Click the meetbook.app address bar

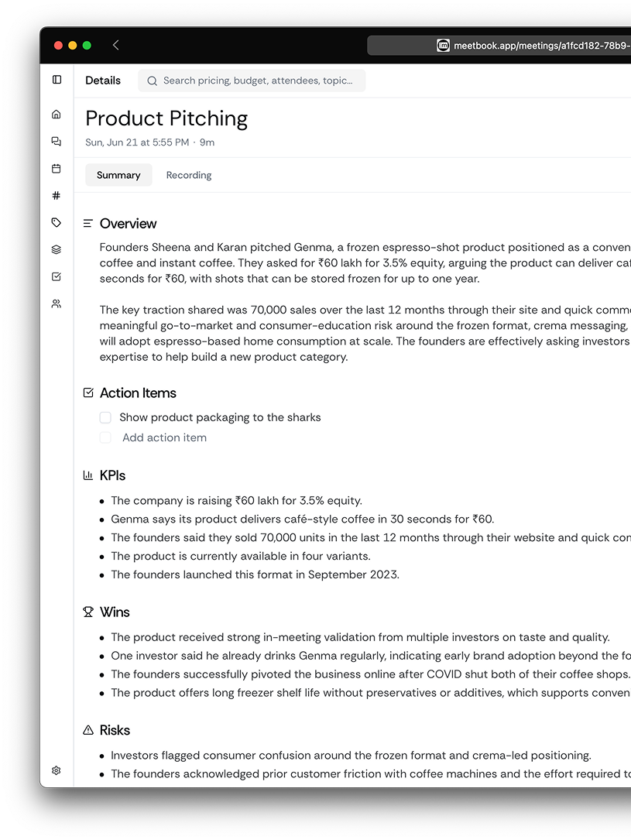click(499, 46)
